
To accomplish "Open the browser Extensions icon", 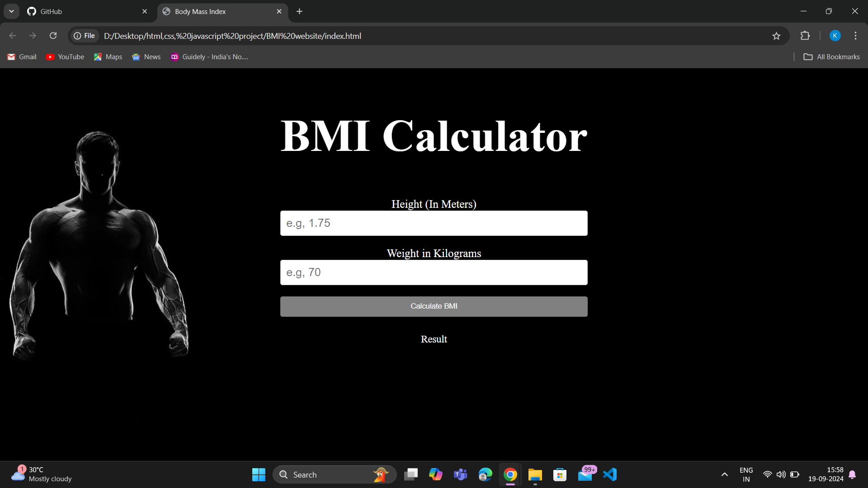I will tap(806, 36).
